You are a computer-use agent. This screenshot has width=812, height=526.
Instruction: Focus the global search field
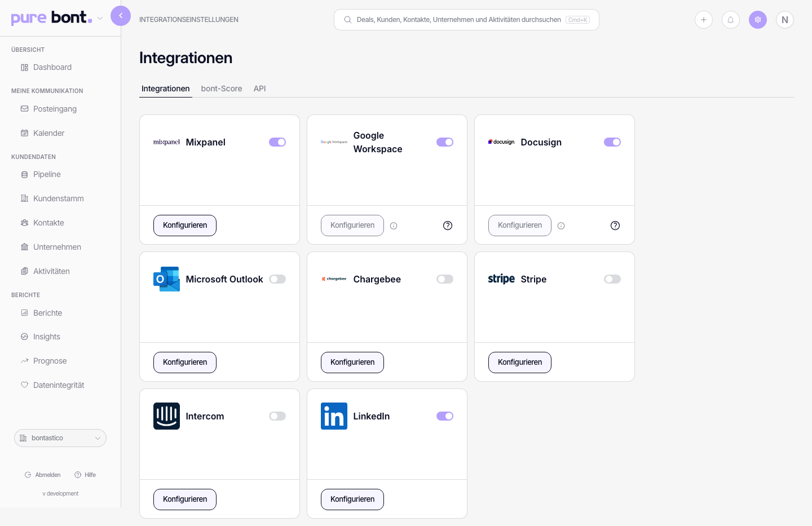click(466, 20)
